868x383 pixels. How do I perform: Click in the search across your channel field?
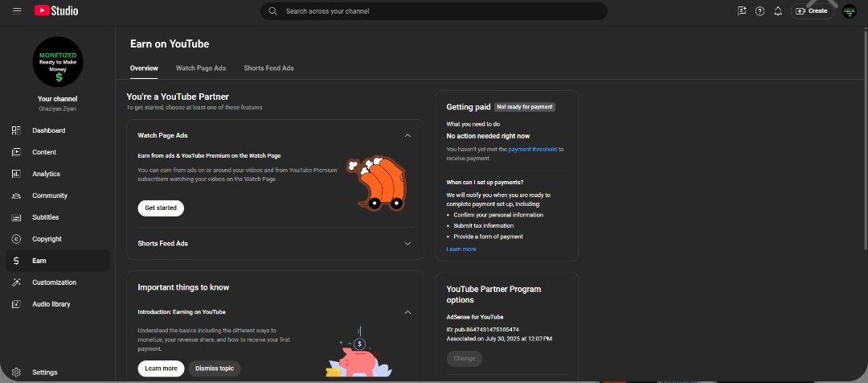pos(434,11)
